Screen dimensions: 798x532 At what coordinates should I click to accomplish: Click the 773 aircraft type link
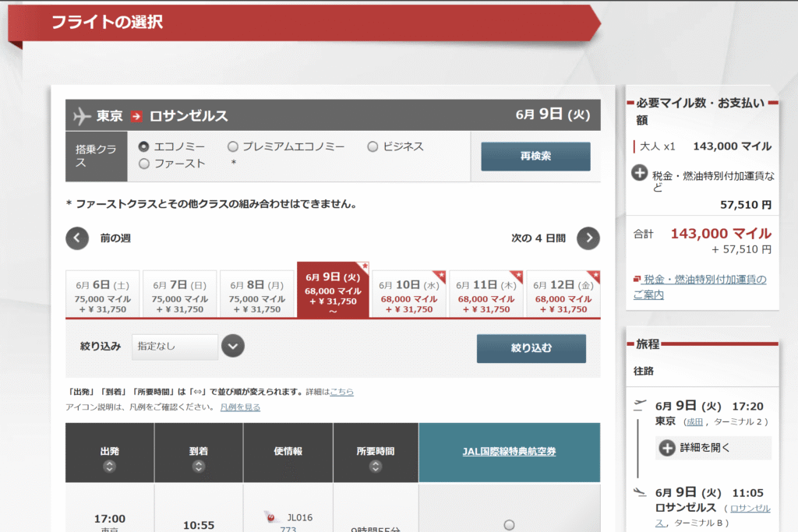pyautogui.click(x=288, y=529)
